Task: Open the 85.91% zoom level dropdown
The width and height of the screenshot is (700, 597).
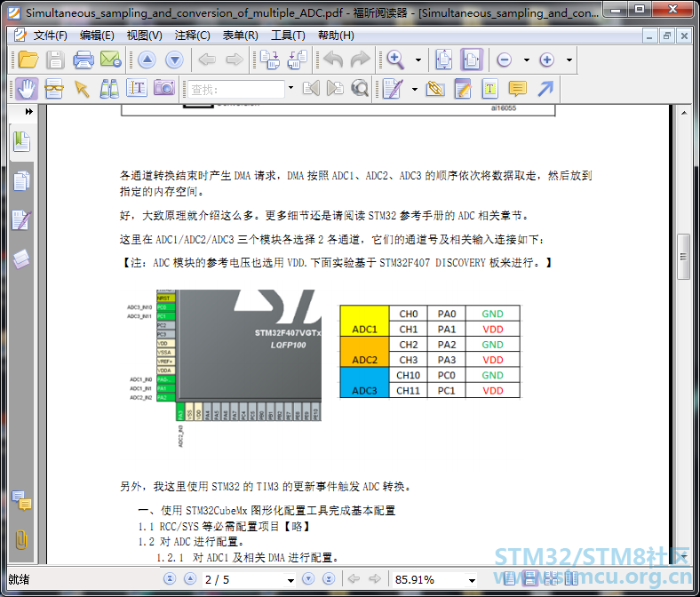Action: (472, 580)
